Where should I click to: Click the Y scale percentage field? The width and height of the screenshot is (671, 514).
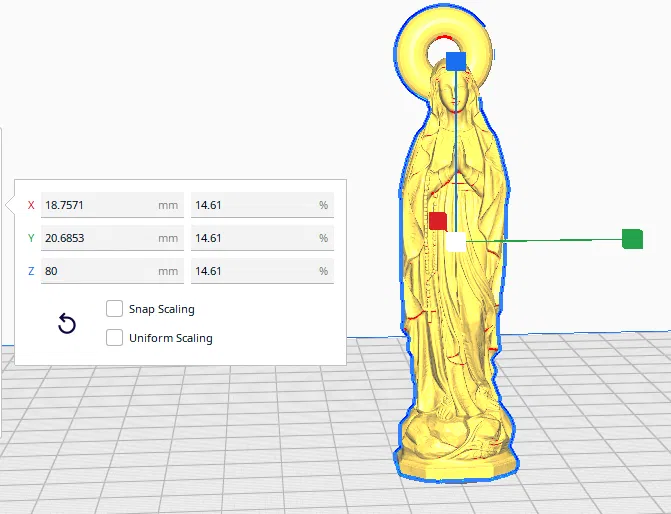tap(262, 238)
